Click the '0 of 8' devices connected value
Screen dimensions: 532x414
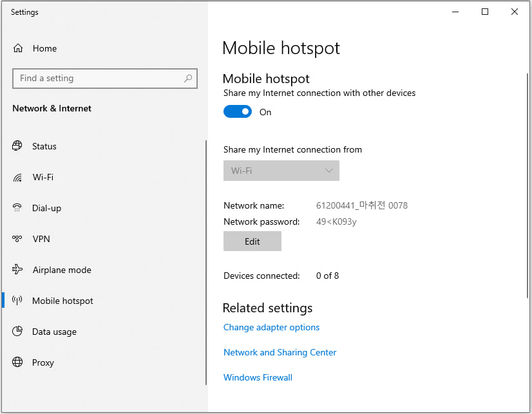327,276
